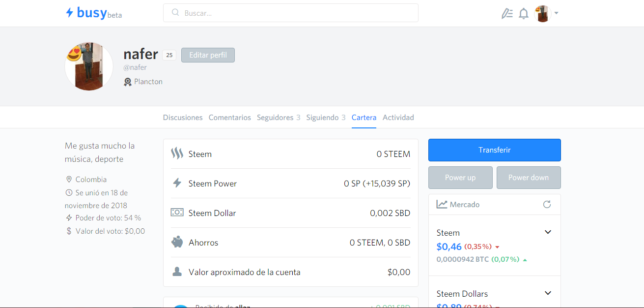Select the Cartera tab
The width and height of the screenshot is (644, 308).
364,118
